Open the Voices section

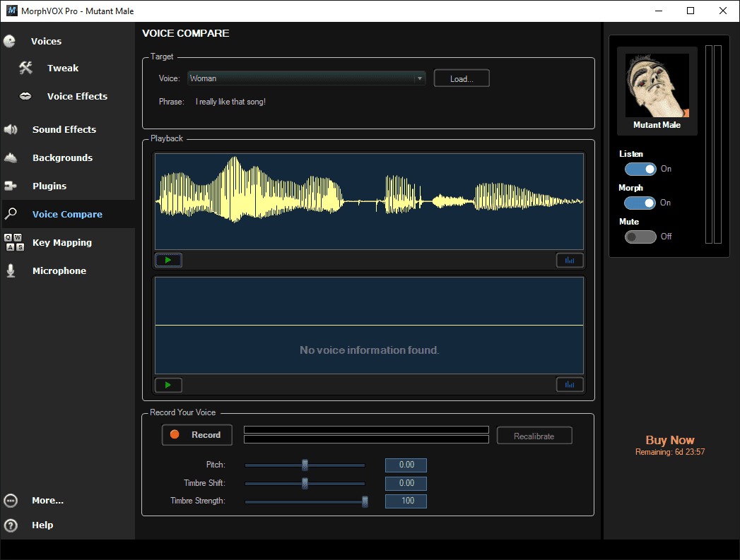coord(46,42)
